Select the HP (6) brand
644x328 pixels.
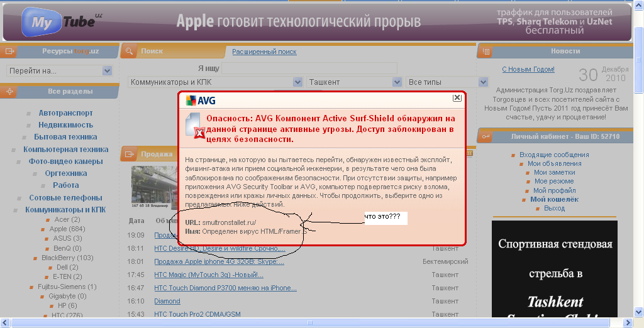(67, 305)
